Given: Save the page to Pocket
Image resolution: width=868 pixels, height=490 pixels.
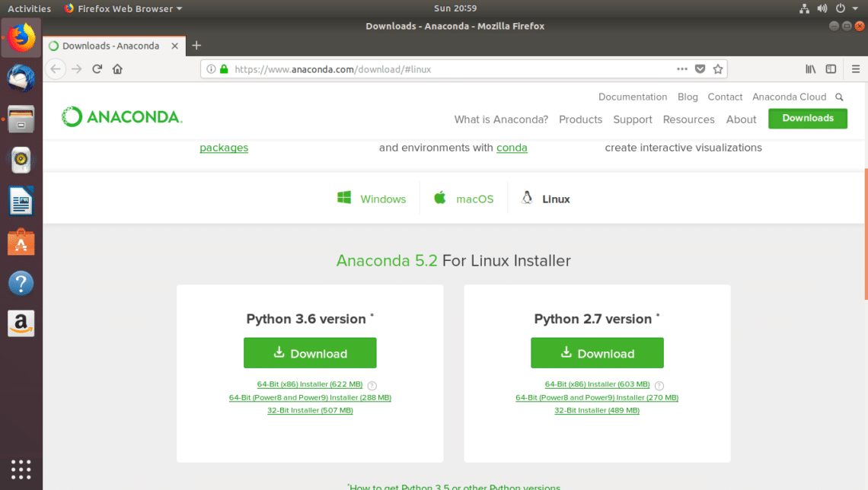Looking at the screenshot, I should pos(700,69).
